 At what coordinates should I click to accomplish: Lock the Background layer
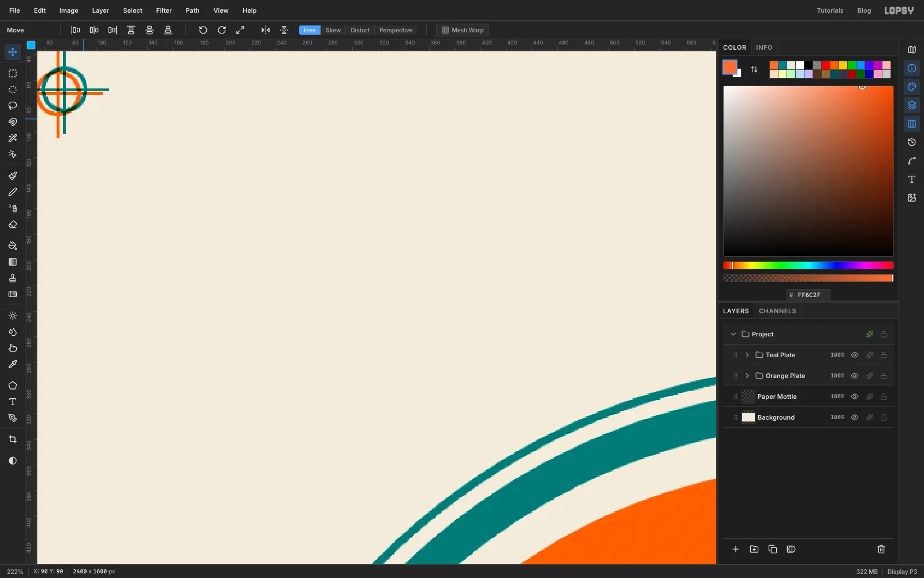pyautogui.click(x=884, y=417)
